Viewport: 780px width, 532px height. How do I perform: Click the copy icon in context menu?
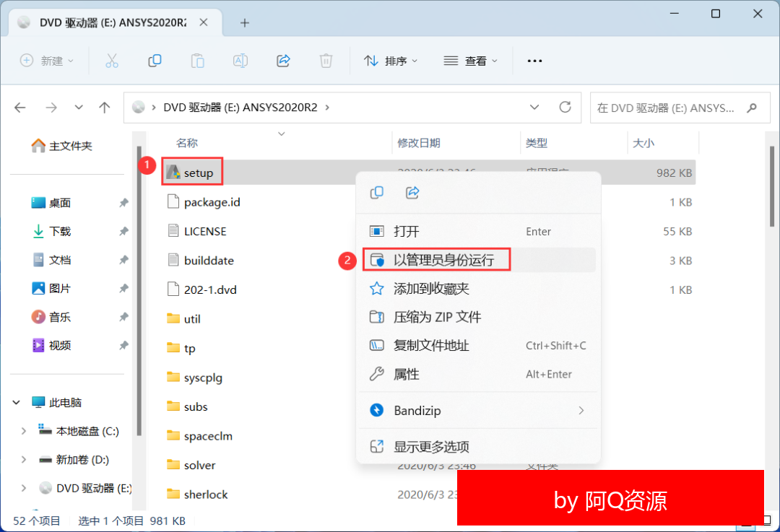coord(376,193)
